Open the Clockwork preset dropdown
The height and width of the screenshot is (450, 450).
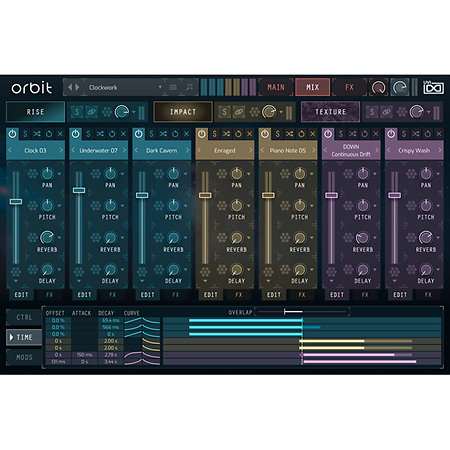pos(160,87)
